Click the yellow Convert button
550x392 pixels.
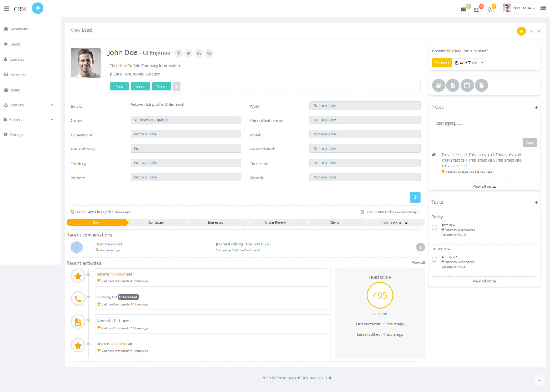click(x=442, y=63)
